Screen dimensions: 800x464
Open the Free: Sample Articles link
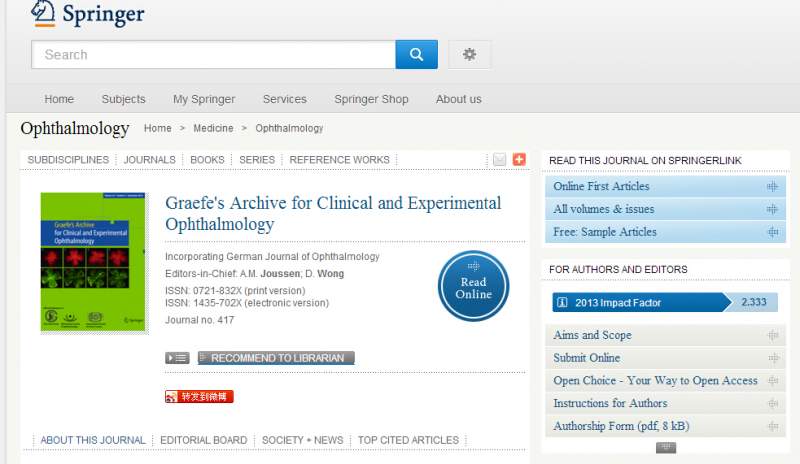point(605,232)
